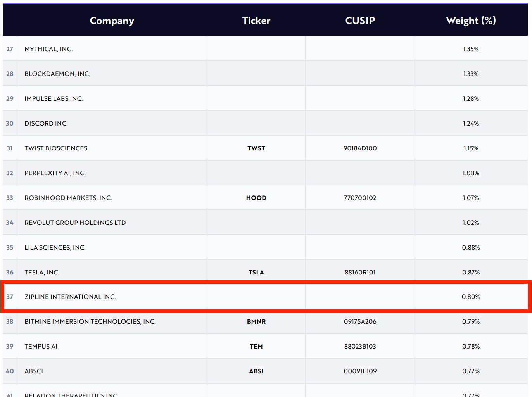Click the Company column header
532x397 pixels.
tap(112, 21)
